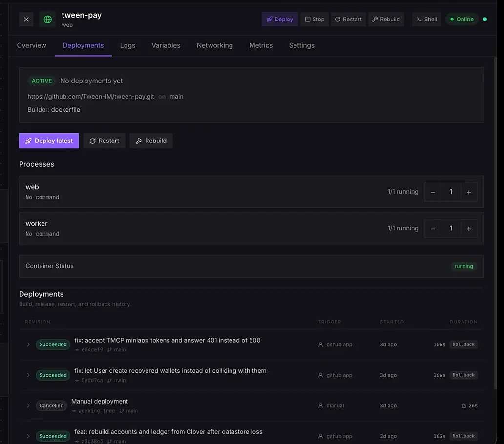Click the green globe service icon
Screen dimensions: 504x444
coord(47,19)
